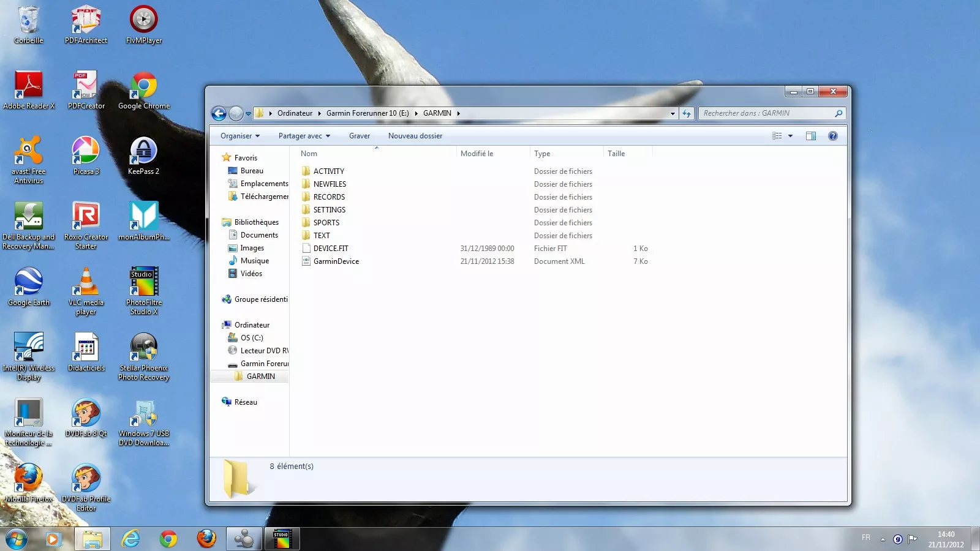Select the RECORDS folder
This screenshot has width=980, height=551.
[x=329, y=197]
